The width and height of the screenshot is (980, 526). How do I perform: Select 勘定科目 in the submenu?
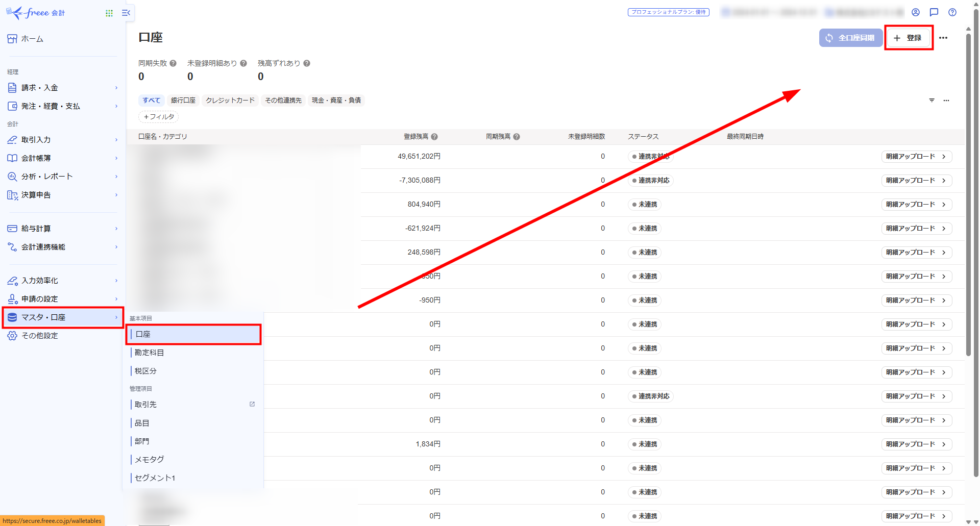click(149, 353)
